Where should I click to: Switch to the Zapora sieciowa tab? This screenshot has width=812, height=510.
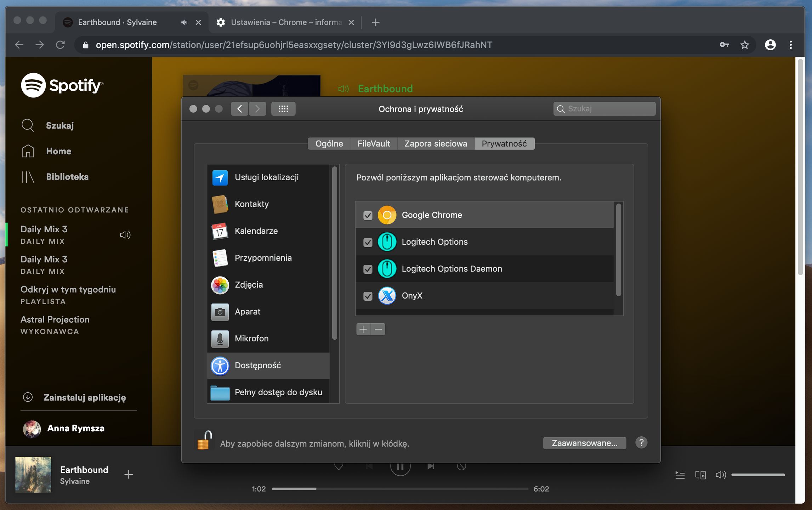pyautogui.click(x=436, y=144)
